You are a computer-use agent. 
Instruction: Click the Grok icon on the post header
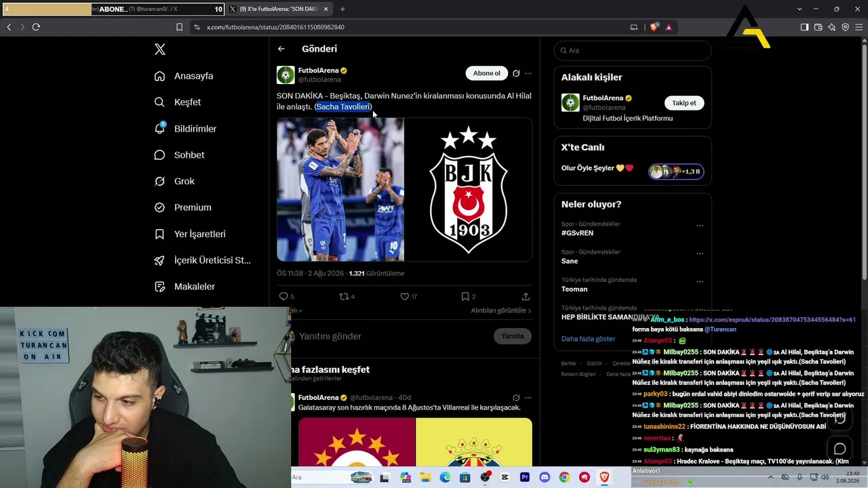click(x=516, y=73)
